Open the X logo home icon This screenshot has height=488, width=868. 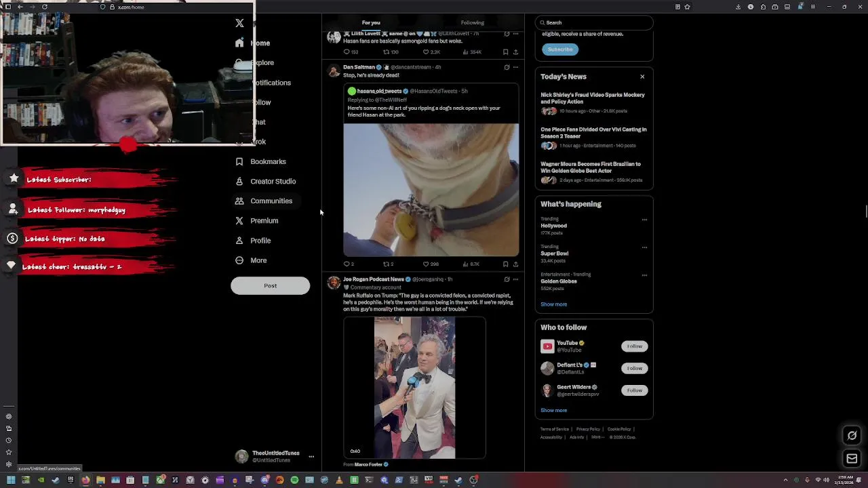click(x=239, y=23)
